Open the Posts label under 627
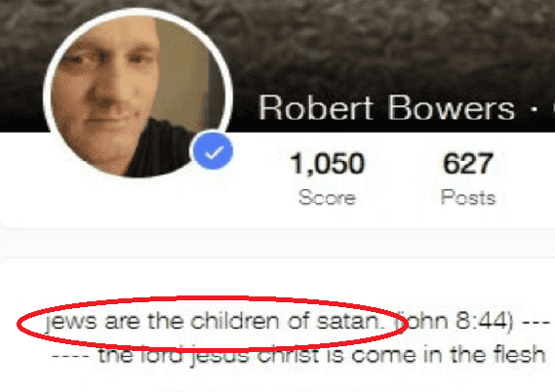Screen dimensions: 555x392 (468, 197)
